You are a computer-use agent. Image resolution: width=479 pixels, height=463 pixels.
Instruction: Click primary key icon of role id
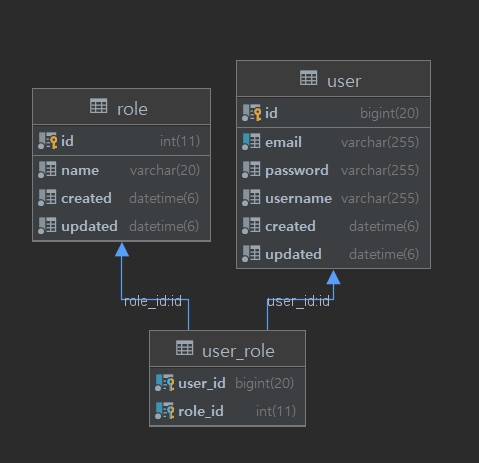tap(47, 141)
